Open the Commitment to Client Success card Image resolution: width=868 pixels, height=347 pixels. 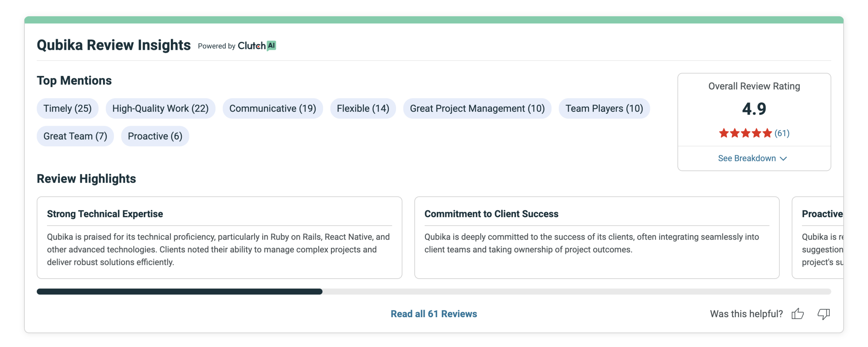tap(597, 238)
